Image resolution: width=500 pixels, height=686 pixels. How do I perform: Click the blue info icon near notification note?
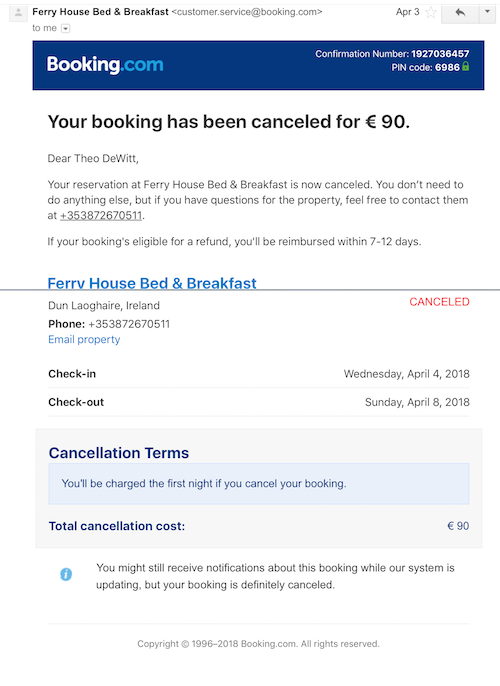66,574
